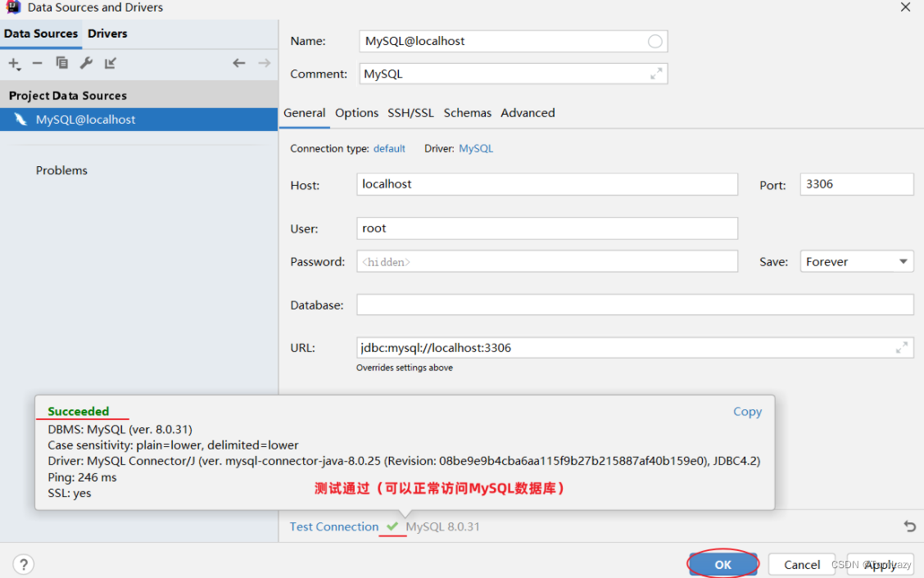The width and height of the screenshot is (924, 578).
Task: Revert changes with the undo icon
Action: [909, 526]
